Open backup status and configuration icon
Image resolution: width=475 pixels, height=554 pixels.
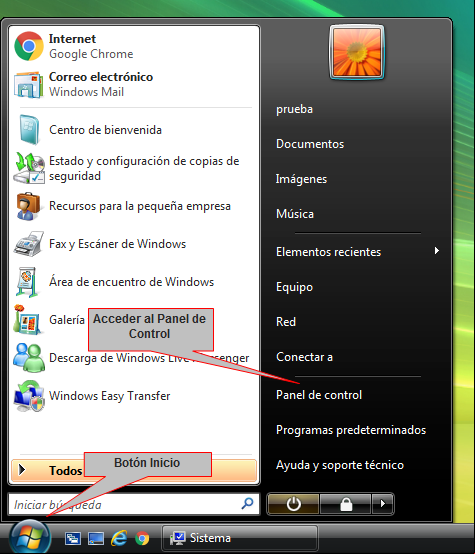[29, 168]
